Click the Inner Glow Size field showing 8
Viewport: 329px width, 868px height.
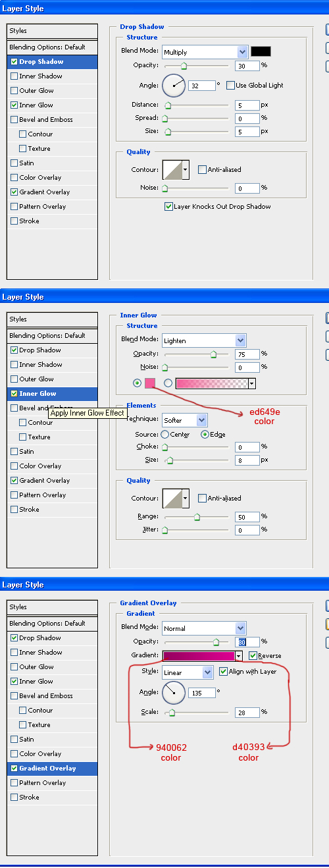[x=247, y=460]
